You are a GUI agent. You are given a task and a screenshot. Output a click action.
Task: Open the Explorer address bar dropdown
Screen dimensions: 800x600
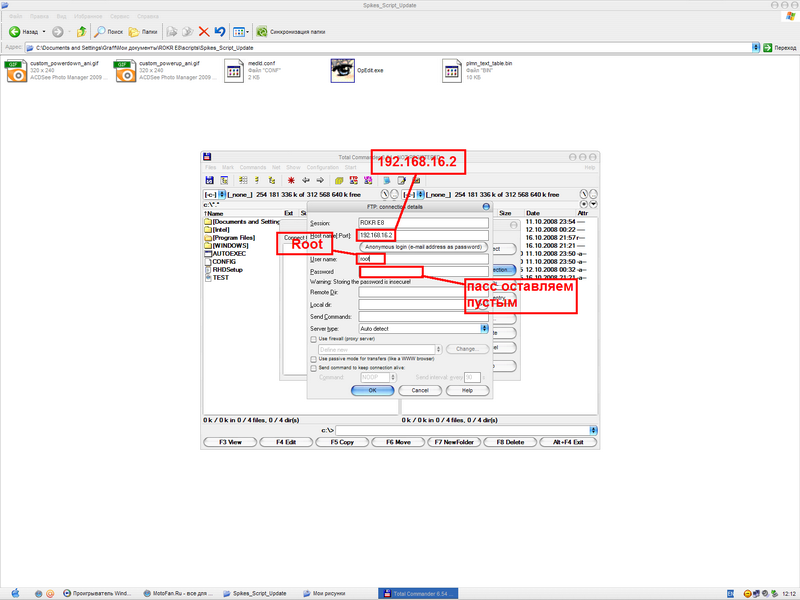(x=756, y=47)
